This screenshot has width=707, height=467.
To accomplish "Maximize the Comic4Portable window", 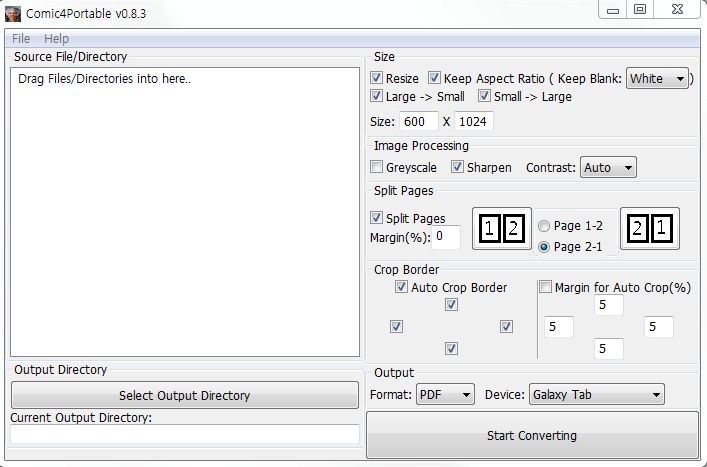I will [640, 10].
